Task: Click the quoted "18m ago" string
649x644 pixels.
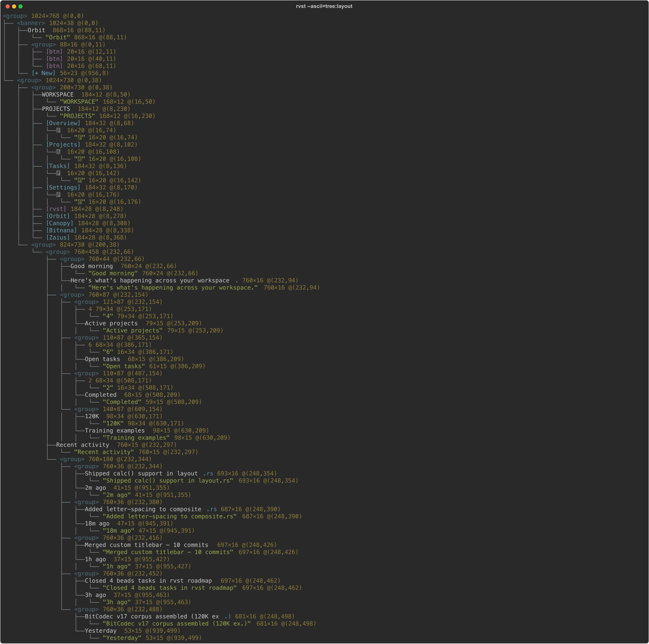Action: coord(118,531)
